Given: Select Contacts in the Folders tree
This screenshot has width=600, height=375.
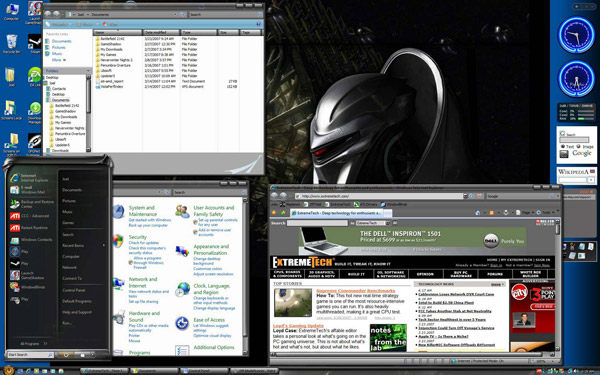Looking at the screenshot, I should 56,89.
